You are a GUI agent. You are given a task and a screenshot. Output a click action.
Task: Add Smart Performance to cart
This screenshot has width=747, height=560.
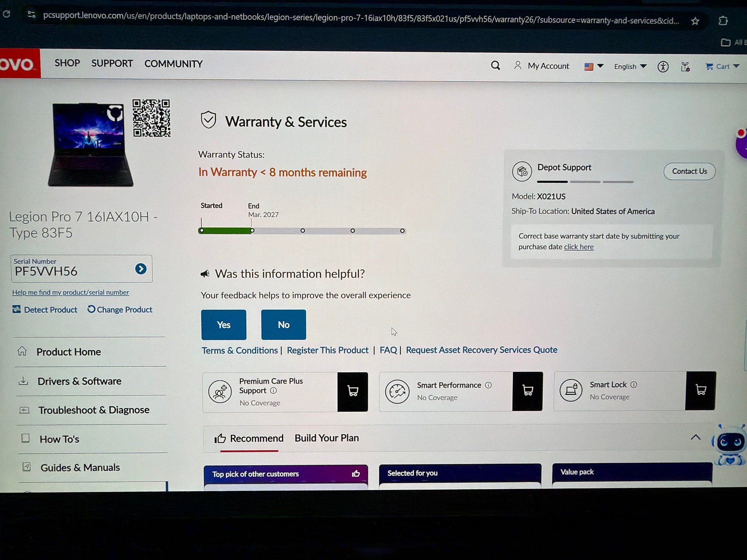click(527, 391)
